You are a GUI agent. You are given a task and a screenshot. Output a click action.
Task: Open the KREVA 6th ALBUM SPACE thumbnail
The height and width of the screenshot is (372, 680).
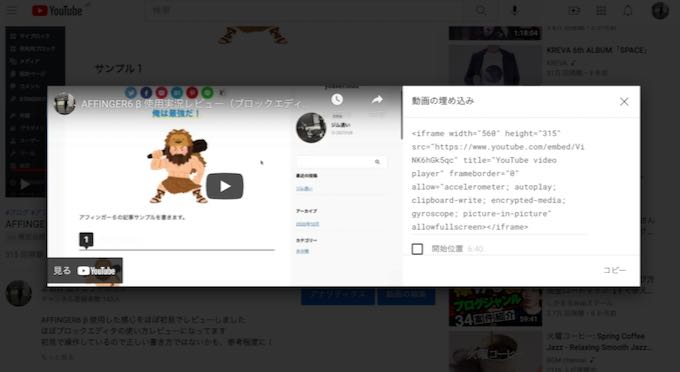point(495,65)
